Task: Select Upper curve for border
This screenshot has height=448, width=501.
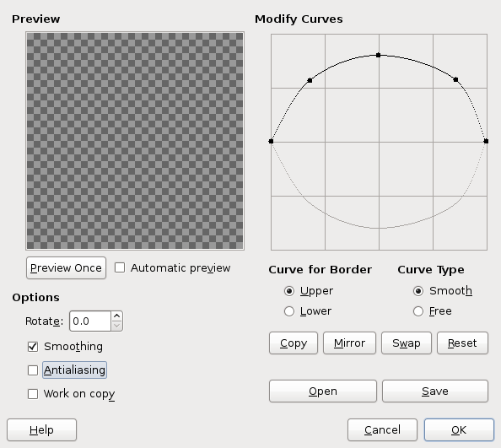Action: click(x=289, y=291)
